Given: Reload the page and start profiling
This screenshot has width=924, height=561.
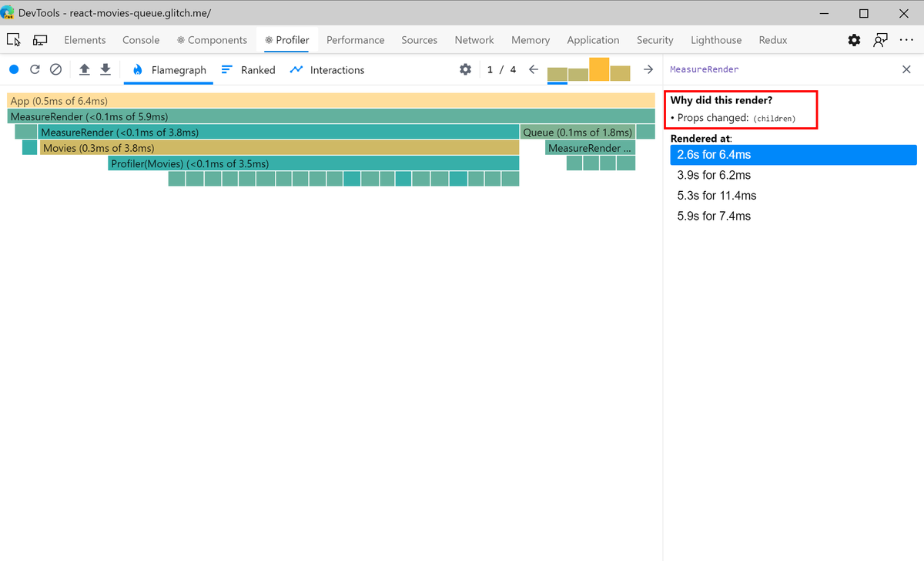Looking at the screenshot, I should tap(35, 69).
